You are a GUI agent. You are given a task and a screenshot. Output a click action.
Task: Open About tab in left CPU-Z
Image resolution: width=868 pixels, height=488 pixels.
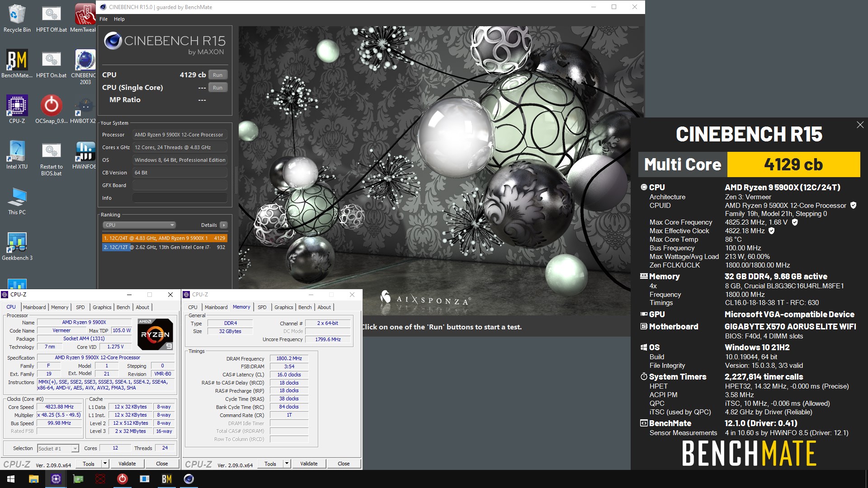[142, 307]
